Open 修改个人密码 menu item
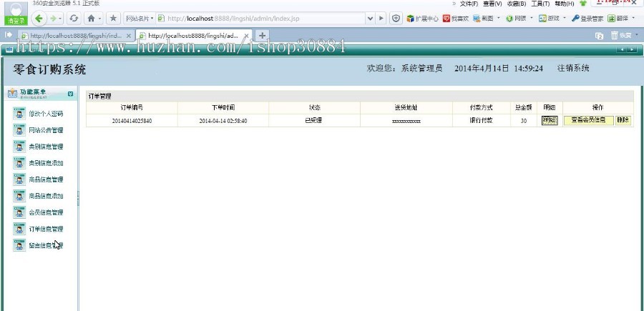This screenshot has width=644, height=311. pyautogui.click(x=46, y=114)
